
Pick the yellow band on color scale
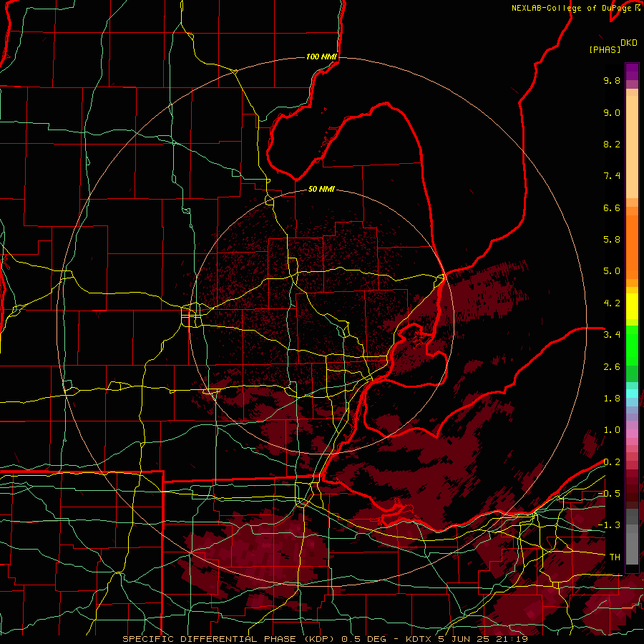pos(632,306)
